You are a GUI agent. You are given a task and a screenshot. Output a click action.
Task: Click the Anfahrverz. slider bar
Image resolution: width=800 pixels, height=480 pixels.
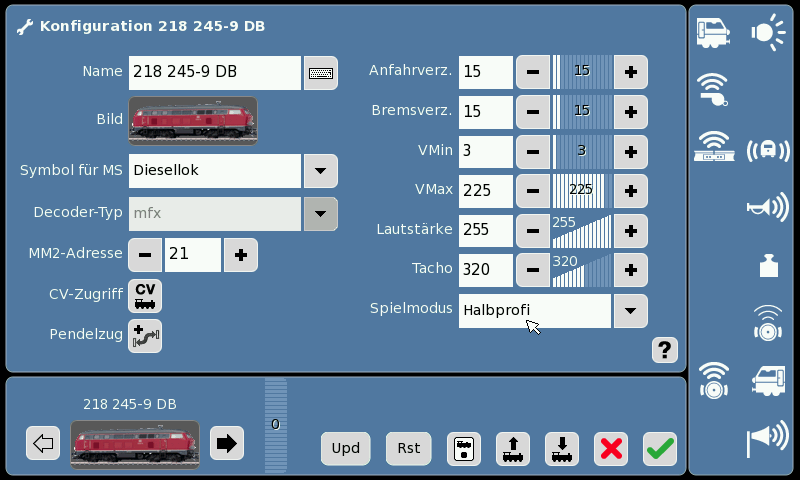click(582, 72)
